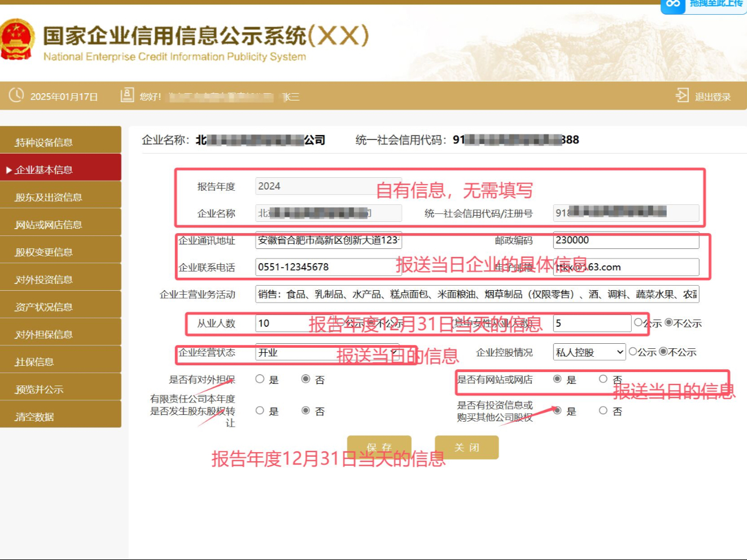Click the clock icon beside the date
Image resolution: width=747 pixels, height=560 pixels.
point(16,95)
